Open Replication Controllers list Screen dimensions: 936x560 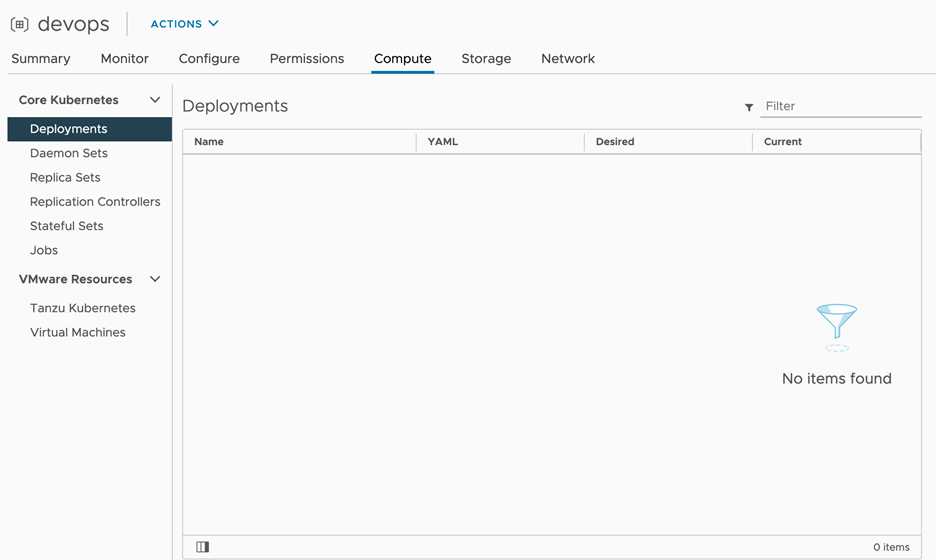(x=95, y=202)
